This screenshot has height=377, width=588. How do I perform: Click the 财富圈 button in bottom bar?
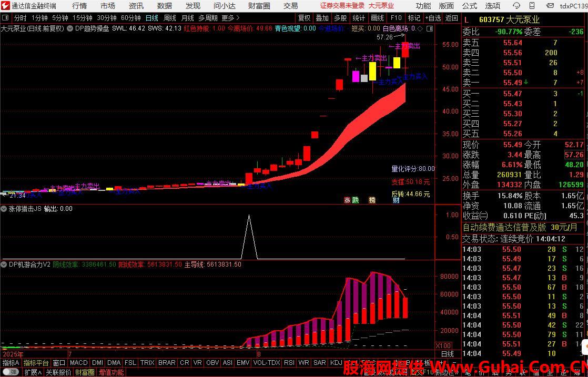pos(85,372)
